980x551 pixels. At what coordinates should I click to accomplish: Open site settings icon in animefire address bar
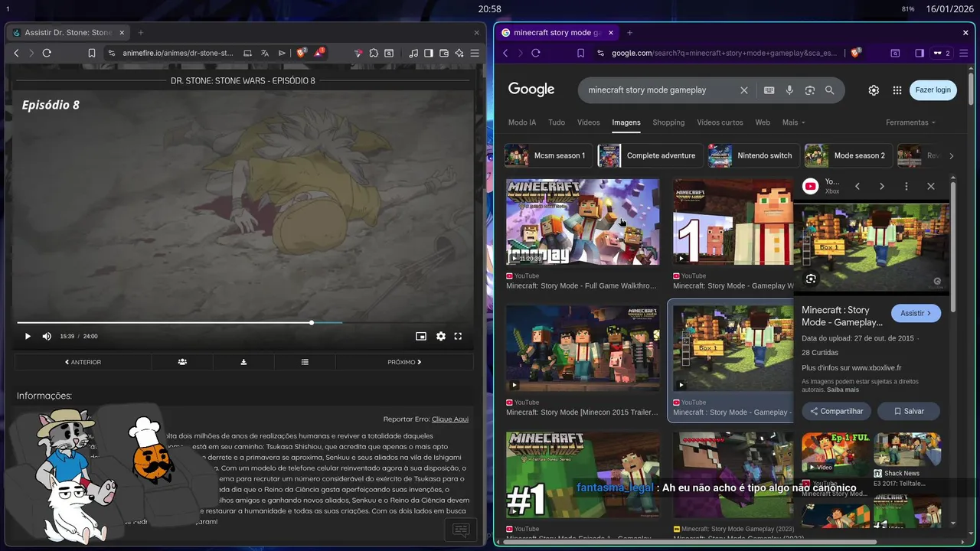click(x=111, y=53)
